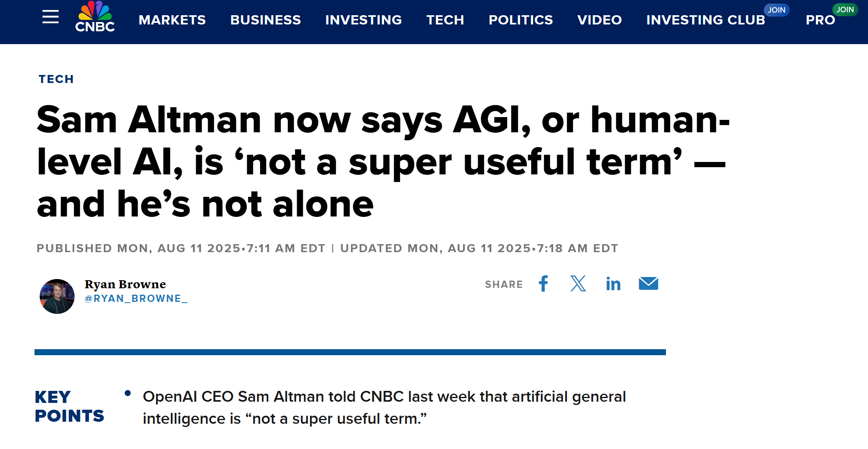
Task: Share article via email icon
Action: point(648,284)
